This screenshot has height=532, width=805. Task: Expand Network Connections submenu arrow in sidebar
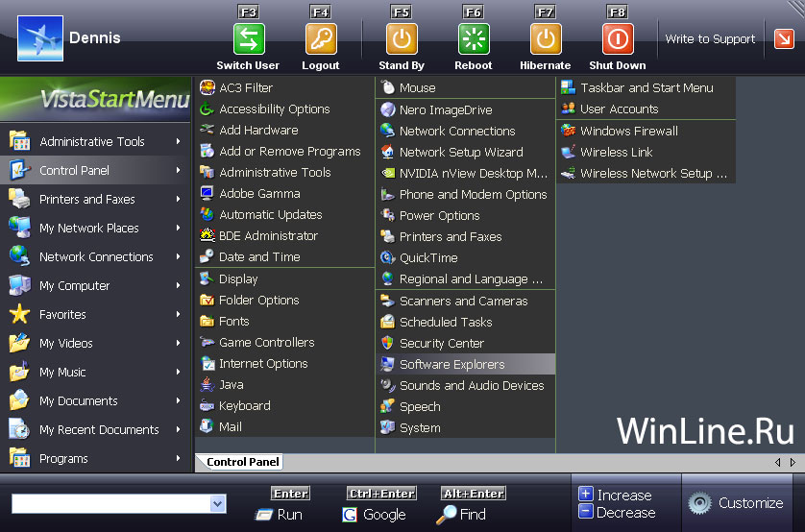[178, 256]
